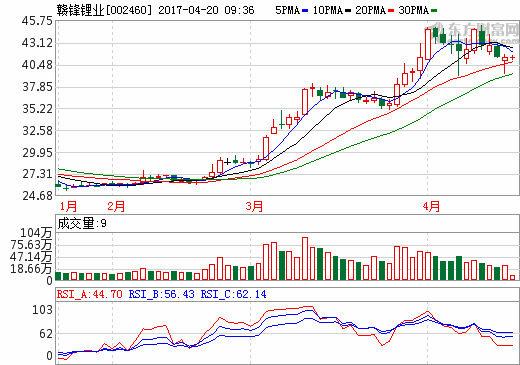Click the 24.68 price axis label
Screen dimensions: 520x365
click(x=37, y=195)
